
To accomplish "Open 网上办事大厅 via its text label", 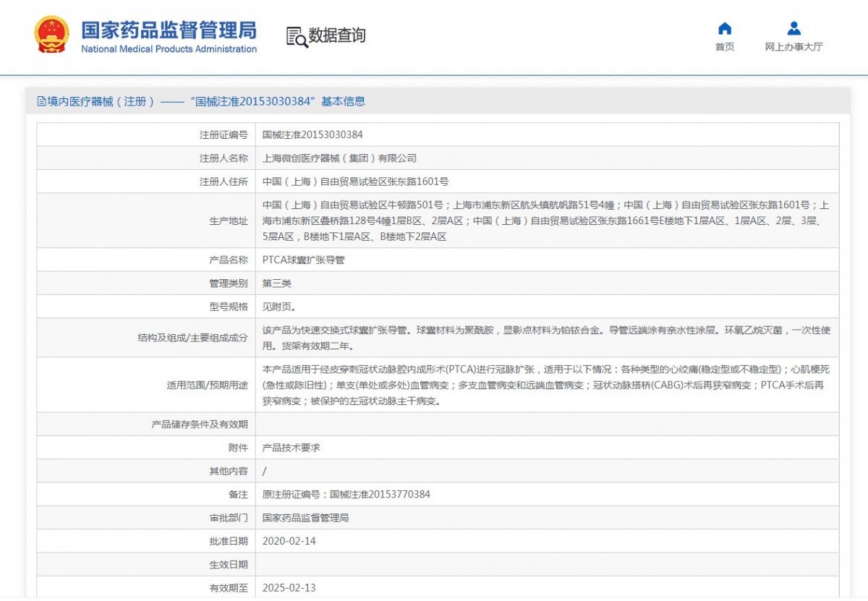I will pos(793,47).
